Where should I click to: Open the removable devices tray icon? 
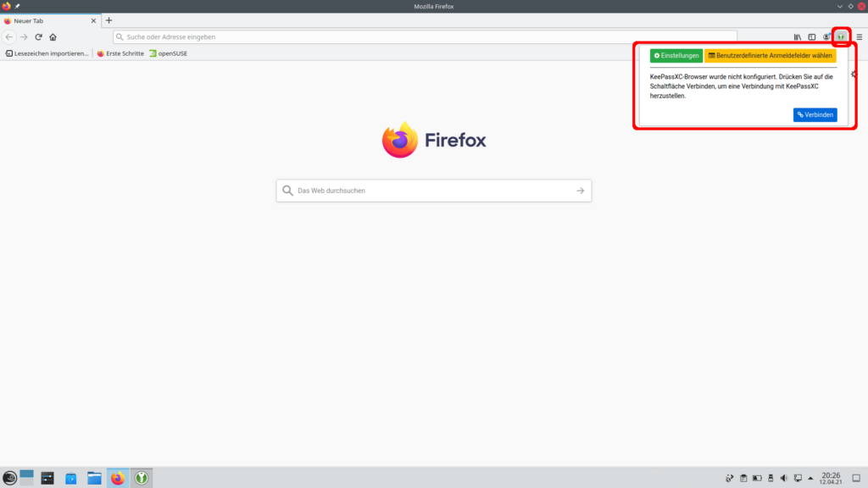click(771, 478)
